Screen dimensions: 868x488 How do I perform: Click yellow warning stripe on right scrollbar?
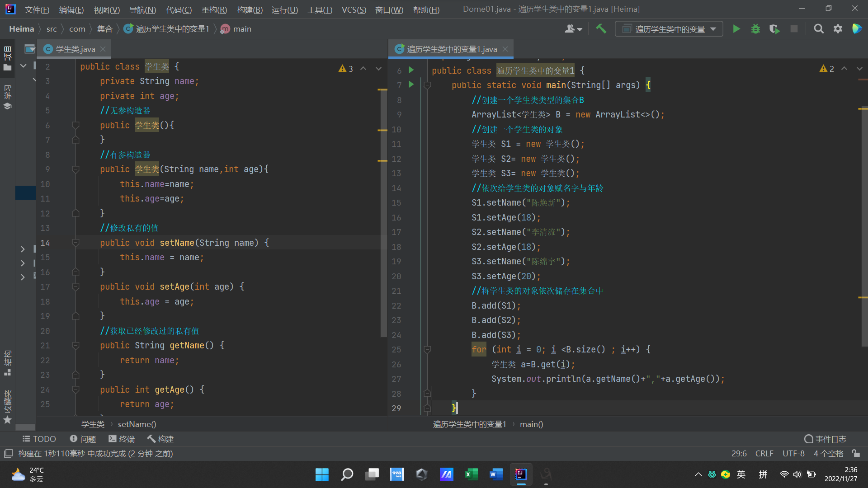click(863, 109)
